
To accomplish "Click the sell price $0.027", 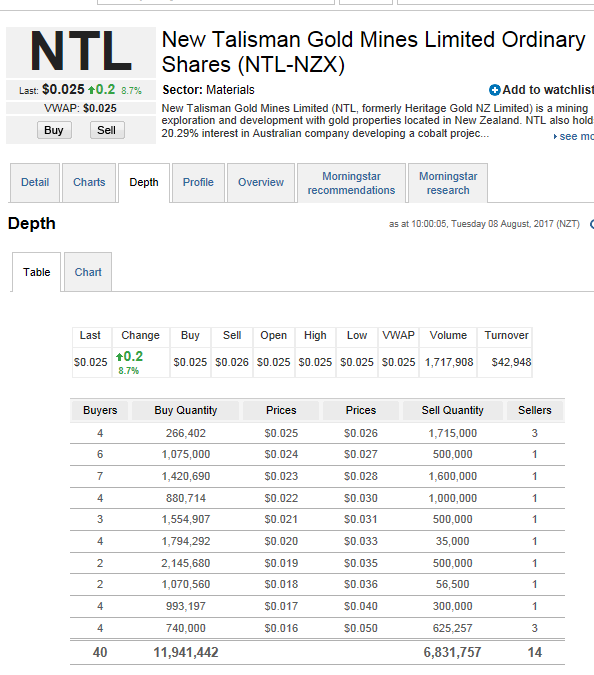I will (361, 455).
